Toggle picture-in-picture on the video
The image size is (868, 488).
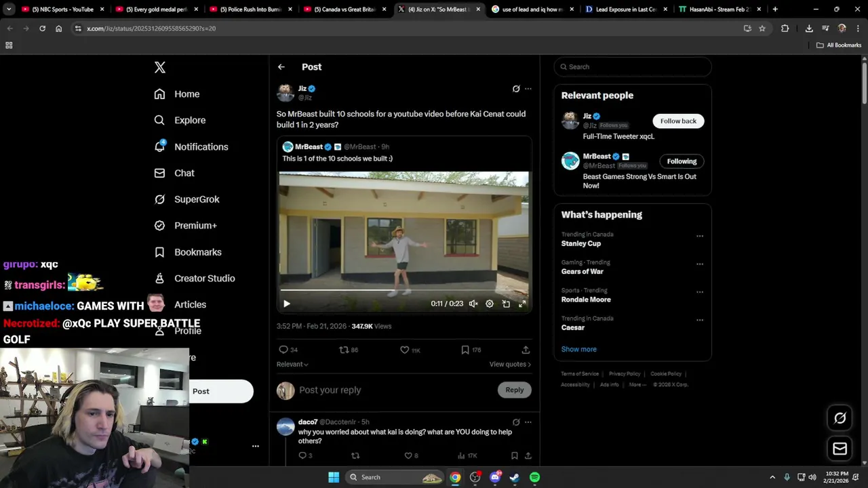point(506,304)
